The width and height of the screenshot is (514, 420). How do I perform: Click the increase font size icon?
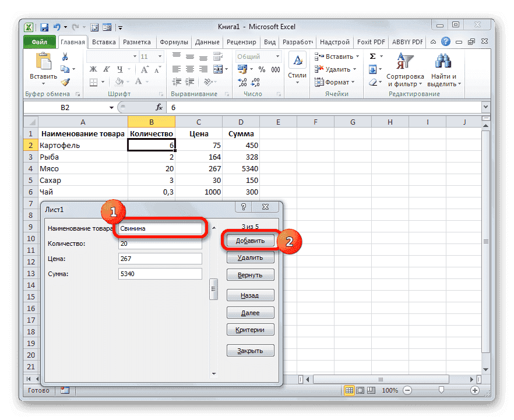pyautogui.click(x=145, y=69)
